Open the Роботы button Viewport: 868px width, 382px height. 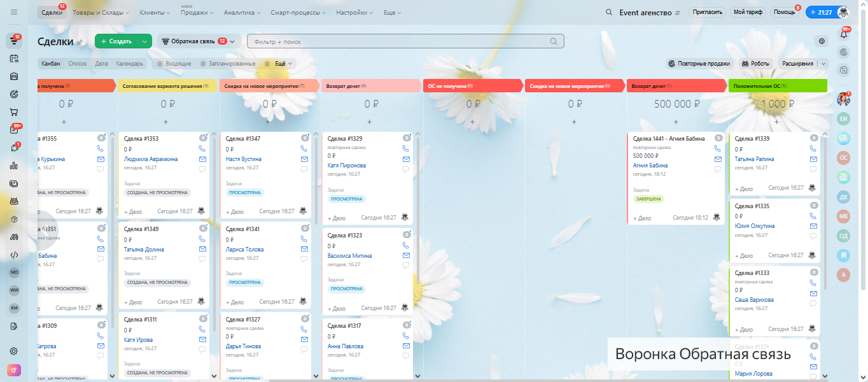click(x=756, y=64)
